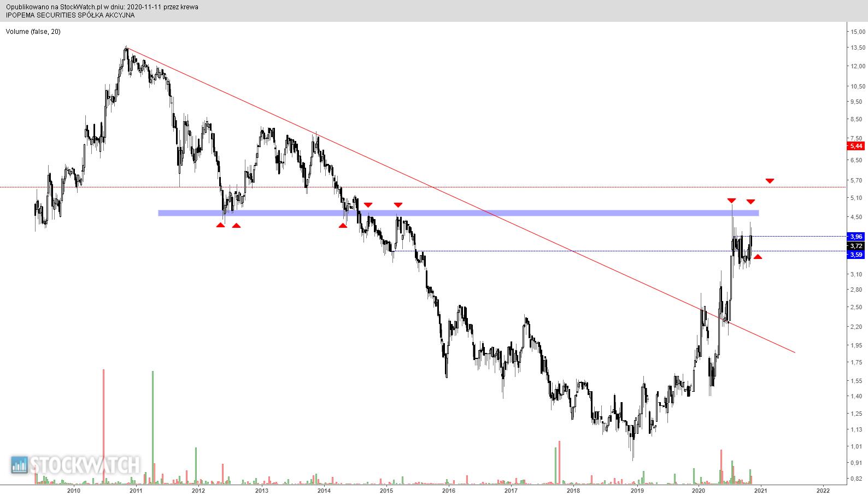This screenshot has height=495, width=868.
Task: Click the Volume (false, 20) indicator label
Action: tap(33, 32)
